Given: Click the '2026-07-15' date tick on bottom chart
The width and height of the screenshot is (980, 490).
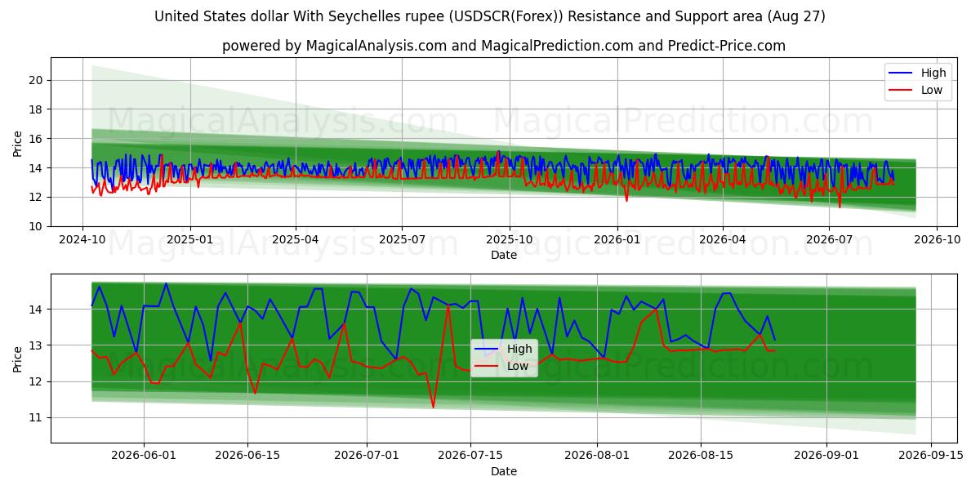Looking at the screenshot, I should click(x=470, y=457).
